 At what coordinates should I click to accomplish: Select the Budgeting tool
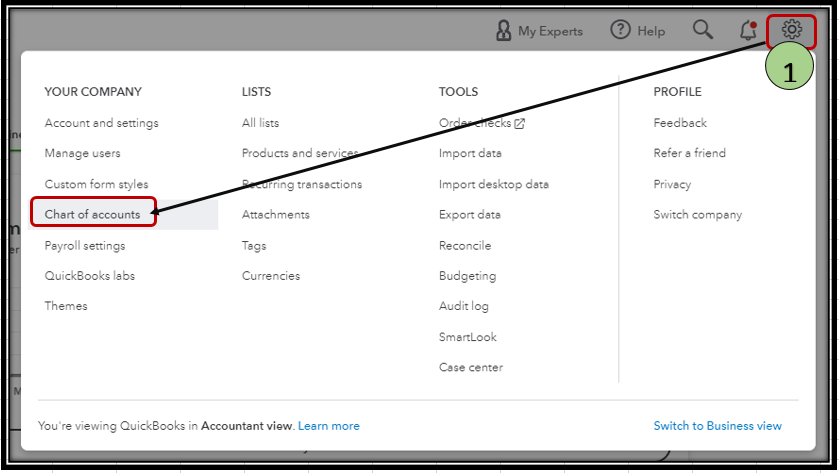click(468, 276)
